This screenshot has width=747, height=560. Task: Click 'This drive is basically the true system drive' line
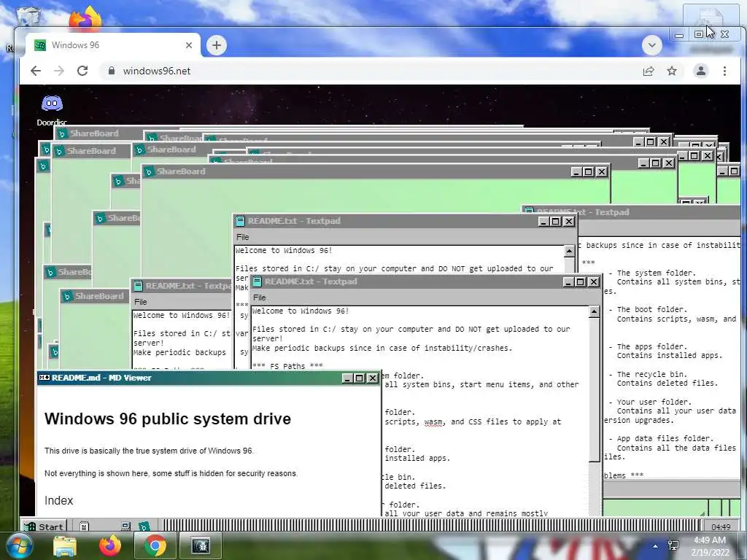coord(149,451)
